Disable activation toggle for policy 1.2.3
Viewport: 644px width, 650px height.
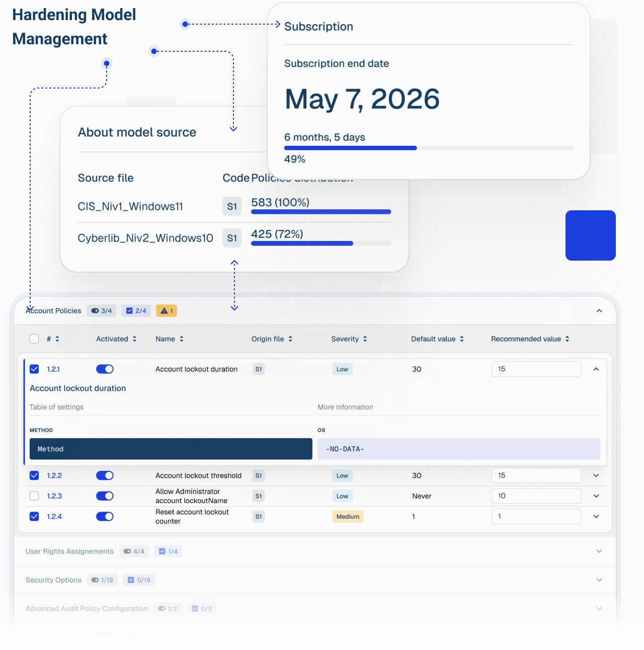coord(104,496)
